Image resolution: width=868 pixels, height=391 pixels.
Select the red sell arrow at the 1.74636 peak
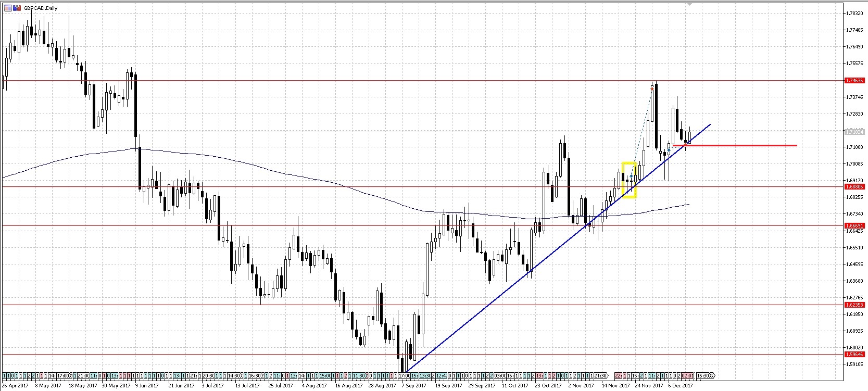pyautogui.click(x=652, y=89)
